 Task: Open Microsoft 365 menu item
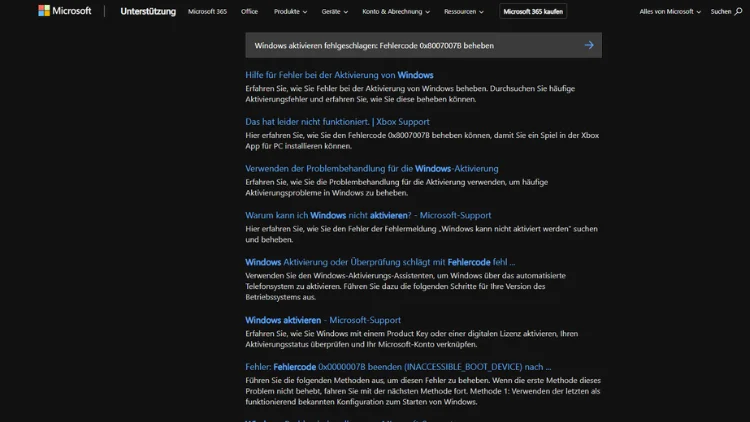tap(207, 11)
